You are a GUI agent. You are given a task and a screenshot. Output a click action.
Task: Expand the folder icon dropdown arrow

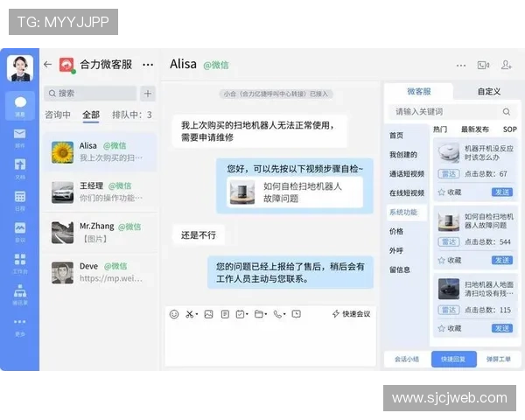pos(266,314)
